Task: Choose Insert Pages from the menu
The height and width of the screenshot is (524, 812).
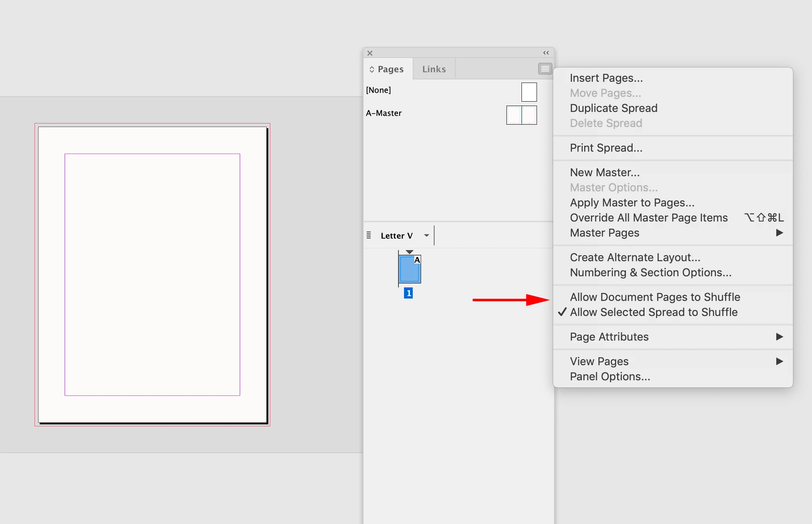Action: click(x=606, y=78)
